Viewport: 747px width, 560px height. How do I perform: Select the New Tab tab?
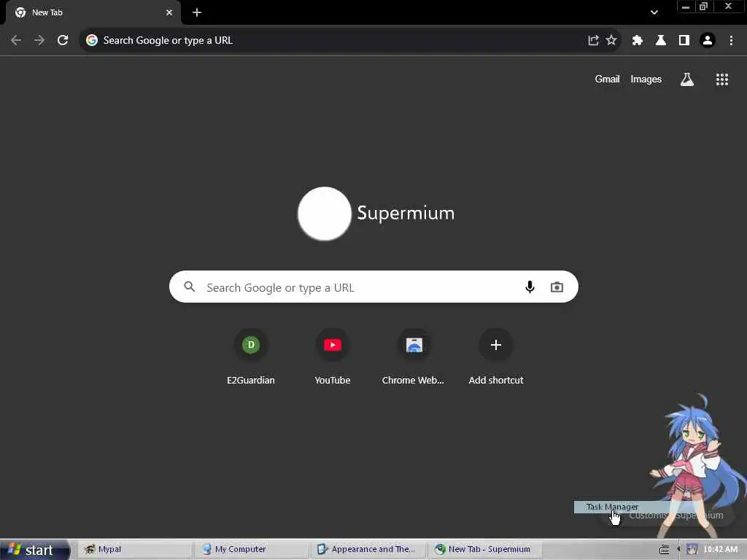click(x=93, y=12)
